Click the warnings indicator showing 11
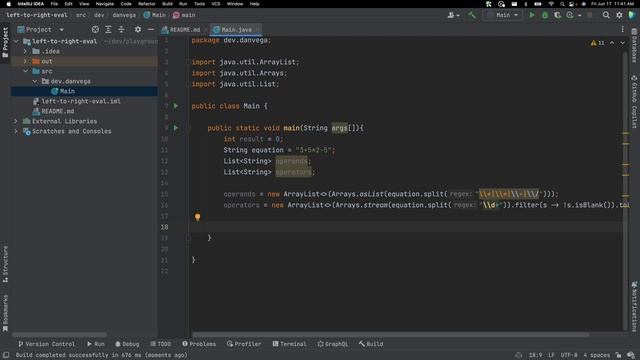The width and height of the screenshot is (640, 360). [597, 43]
